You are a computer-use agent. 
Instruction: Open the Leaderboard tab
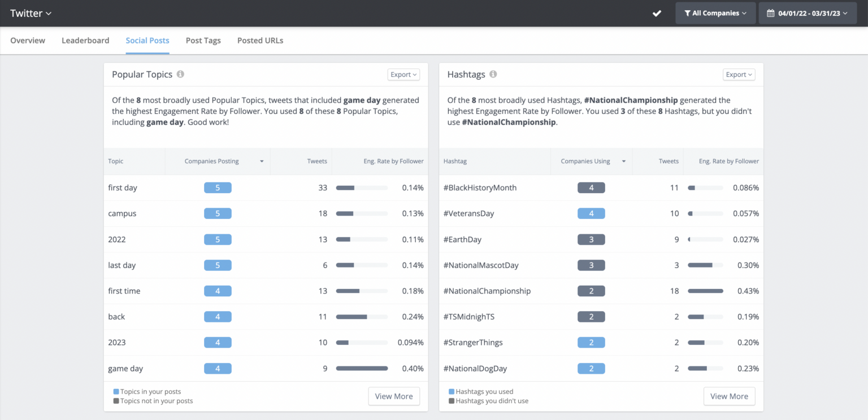pos(85,40)
